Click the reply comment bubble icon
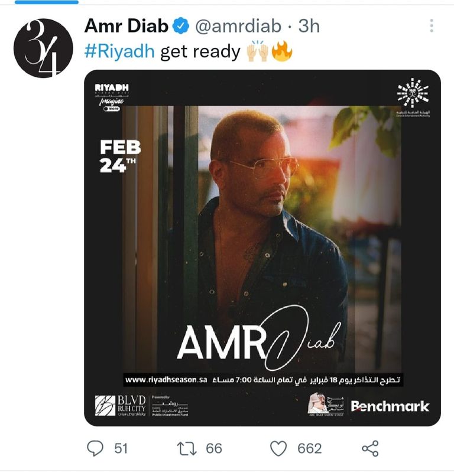Image resolution: width=454 pixels, height=476 pixels. point(95,448)
